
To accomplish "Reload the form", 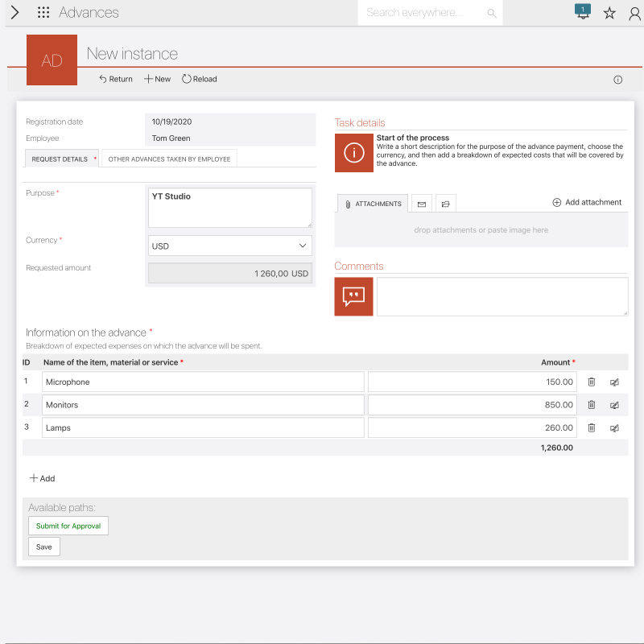I will click(199, 79).
